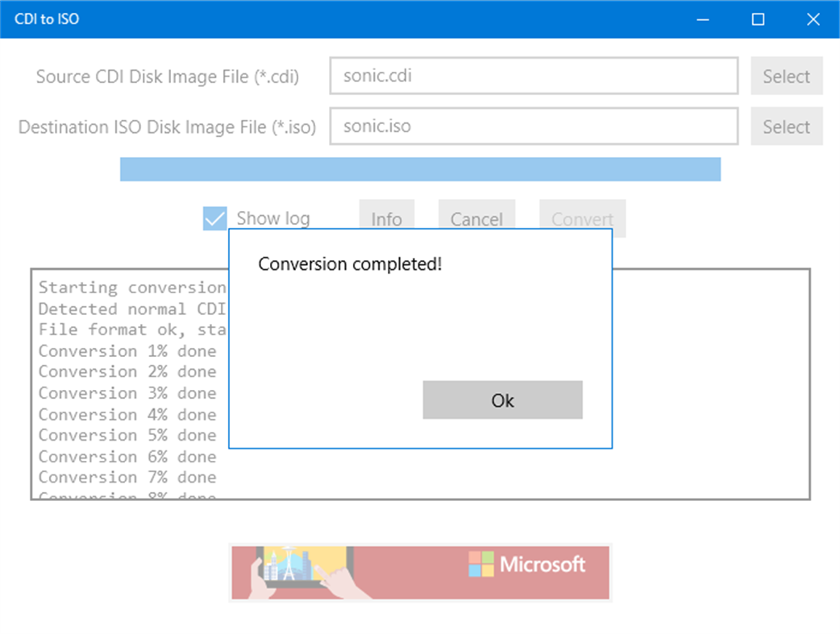Open the Info dialog
This screenshot has height=634, width=840.
386,218
